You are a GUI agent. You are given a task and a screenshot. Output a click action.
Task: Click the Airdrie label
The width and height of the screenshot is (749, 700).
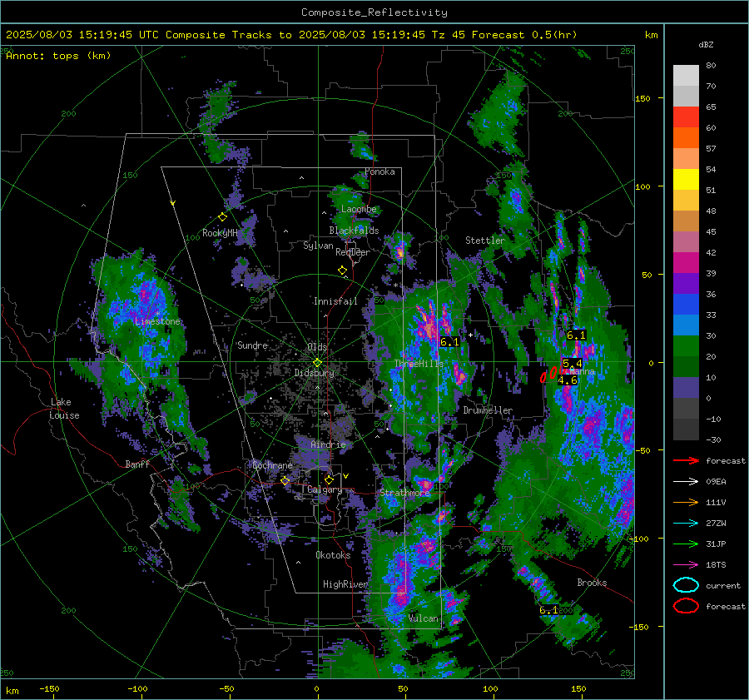(x=328, y=444)
